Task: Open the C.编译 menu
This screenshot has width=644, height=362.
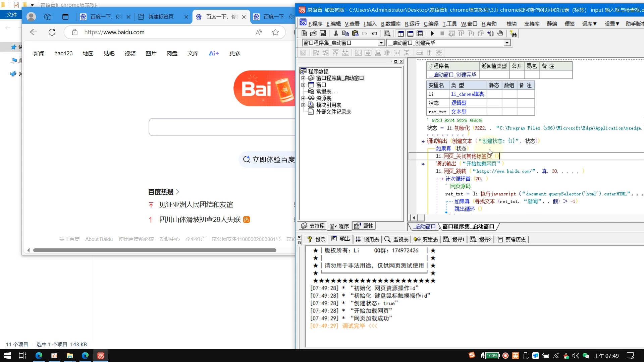Action: tap(431, 24)
